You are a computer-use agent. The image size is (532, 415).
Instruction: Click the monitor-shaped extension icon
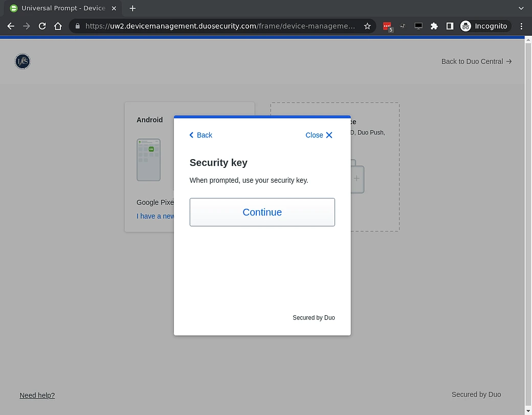pos(418,26)
